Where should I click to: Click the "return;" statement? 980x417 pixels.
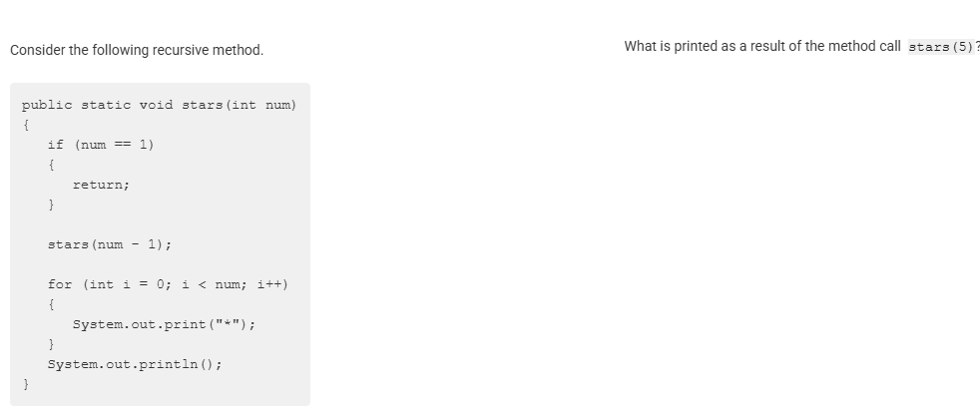point(101,184)
